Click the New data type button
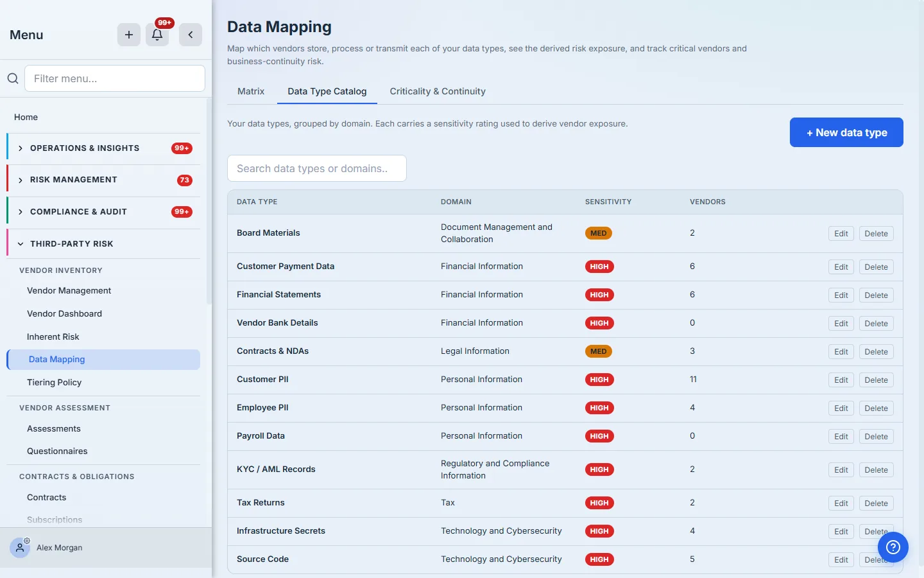 pos(846,132)
